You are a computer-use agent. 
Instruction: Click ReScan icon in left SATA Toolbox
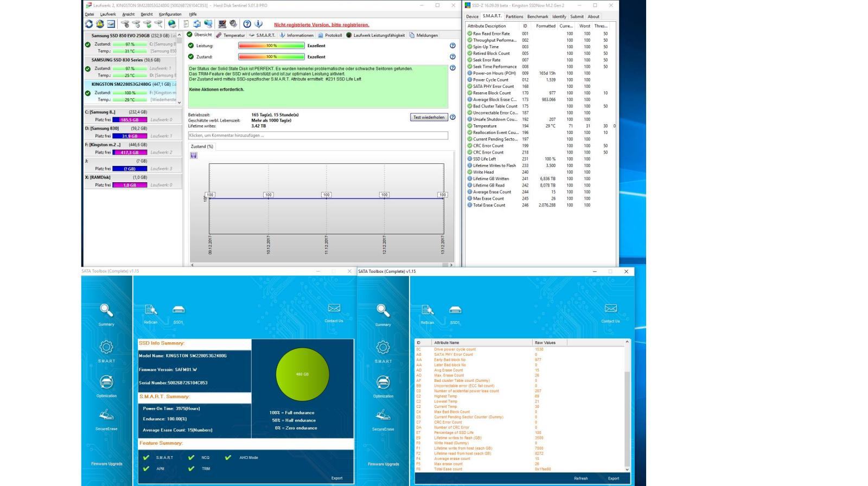(x=150, y=314)
